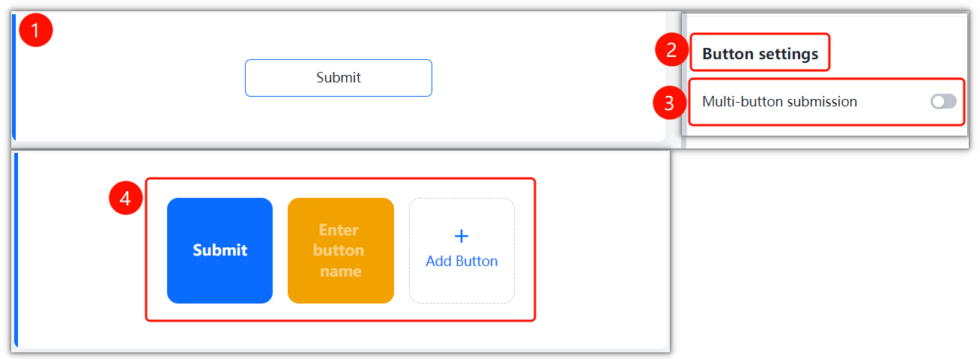Click the blue accent bar of the lower panel

(x=16, y=250)
